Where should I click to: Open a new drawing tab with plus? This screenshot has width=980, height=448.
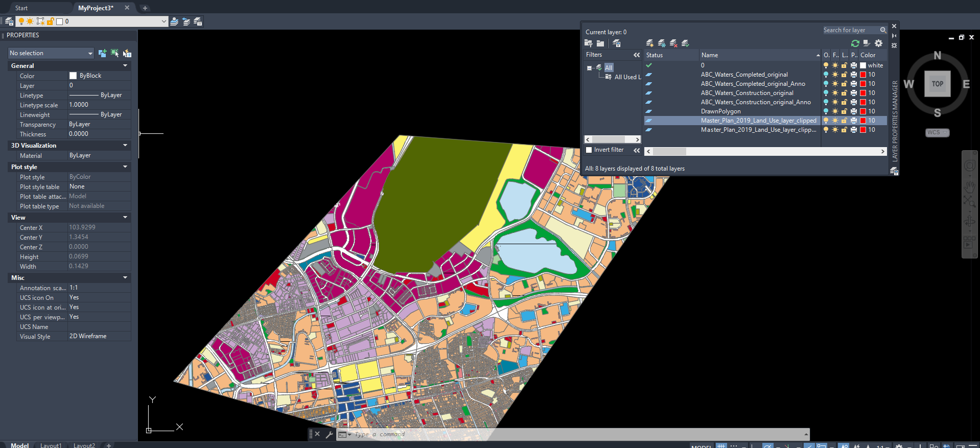[145, 8]
